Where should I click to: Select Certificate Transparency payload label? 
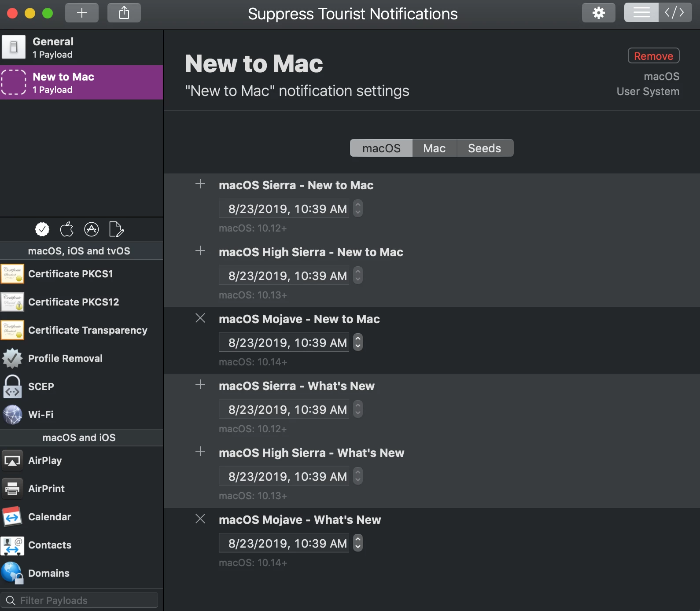88,330
